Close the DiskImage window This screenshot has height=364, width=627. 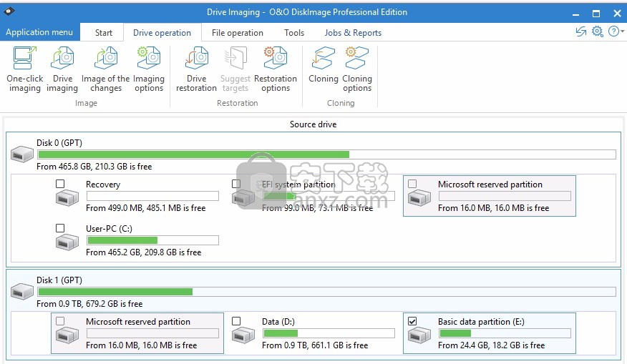(617, 13)
